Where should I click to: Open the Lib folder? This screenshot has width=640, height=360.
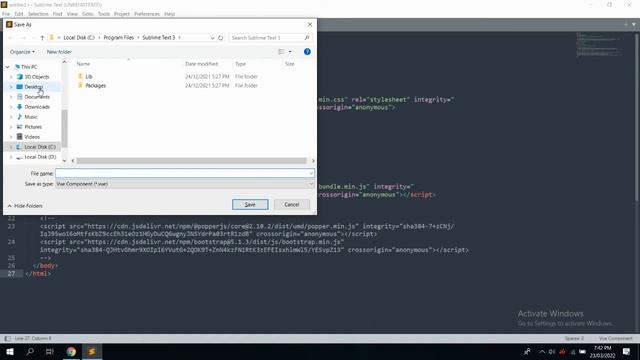click(89, 76)
